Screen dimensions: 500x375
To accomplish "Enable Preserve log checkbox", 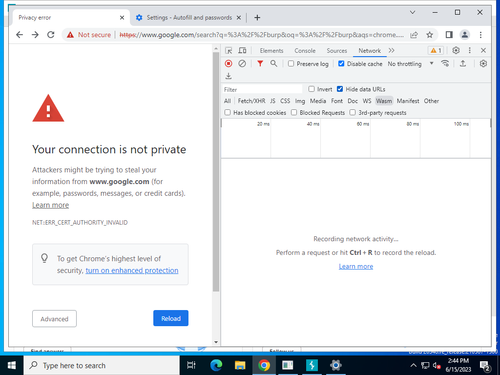I will 291,63.
